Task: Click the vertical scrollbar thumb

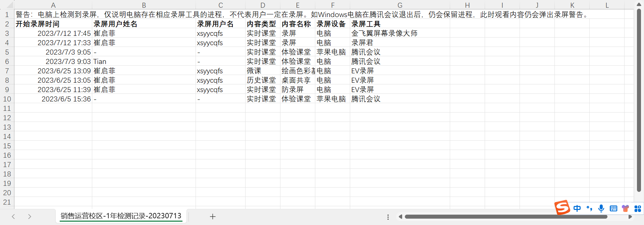Action: (x=639, y=100)
